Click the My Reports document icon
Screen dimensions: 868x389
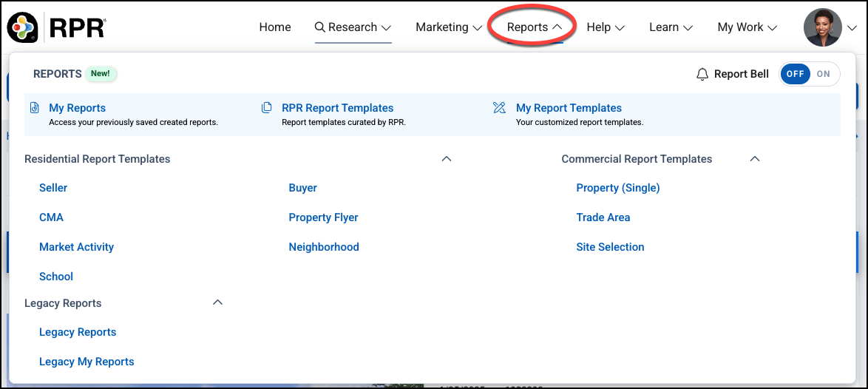click(x=34, y=108)
